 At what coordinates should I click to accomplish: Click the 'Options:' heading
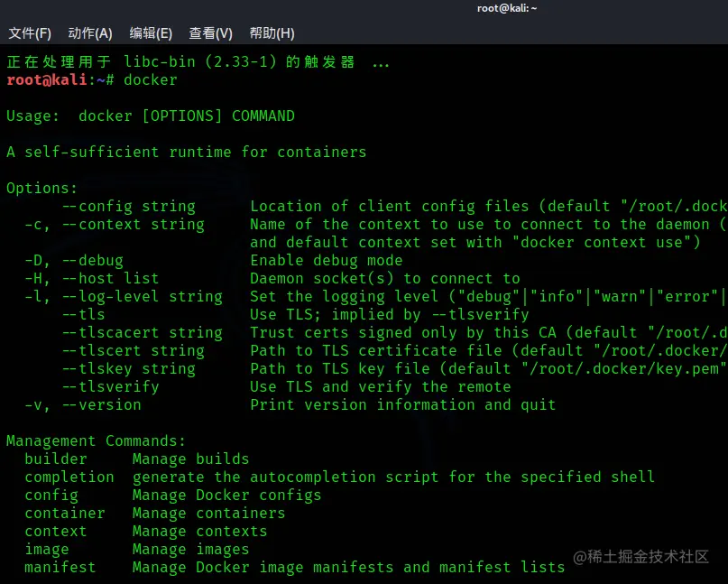(41, 188)
